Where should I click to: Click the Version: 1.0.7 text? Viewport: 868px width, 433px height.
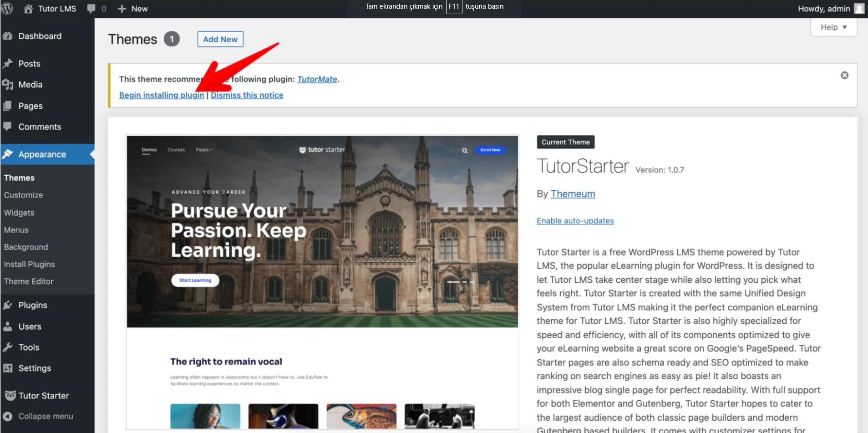click(660, 170)
